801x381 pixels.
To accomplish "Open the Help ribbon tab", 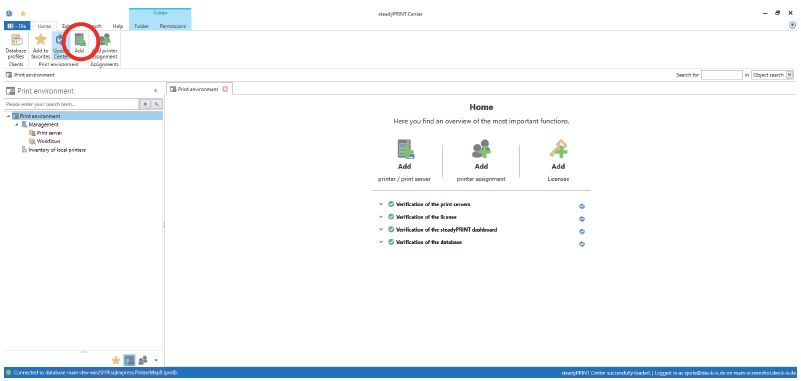I will coord(118,26).
